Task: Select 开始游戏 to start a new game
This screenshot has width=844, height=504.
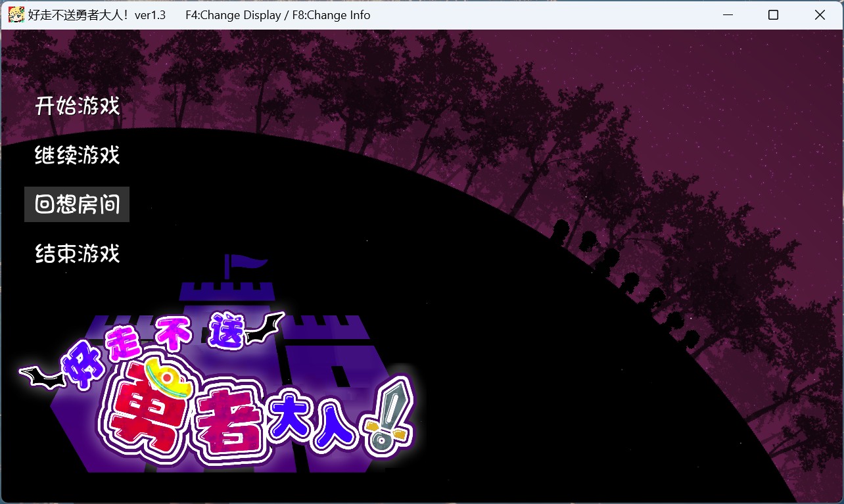Action: coord(77,105)
